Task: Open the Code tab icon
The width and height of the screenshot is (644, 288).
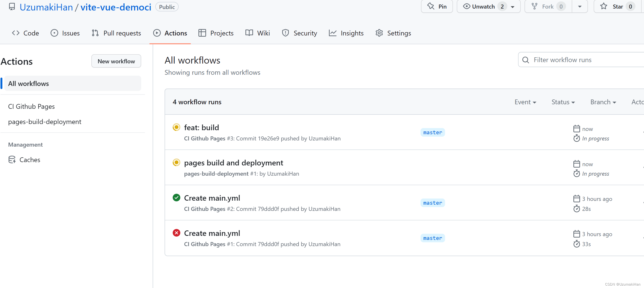Action: click(x=15, y=33)
